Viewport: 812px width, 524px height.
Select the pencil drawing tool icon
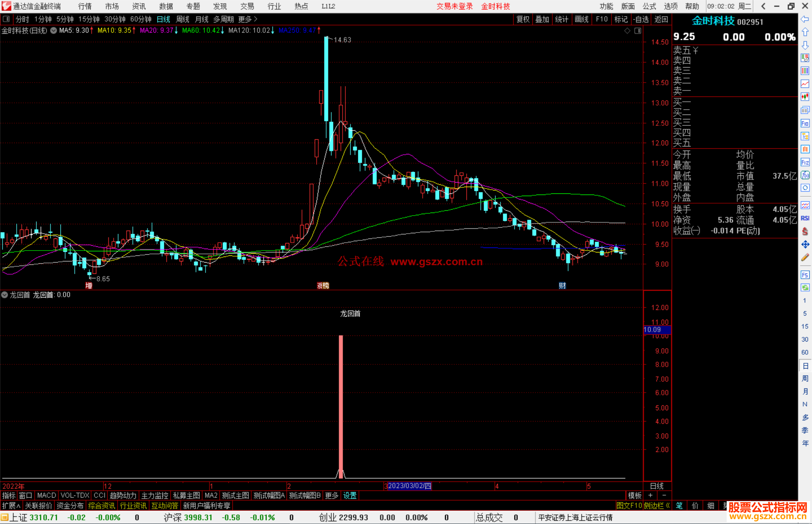point(805,258)
